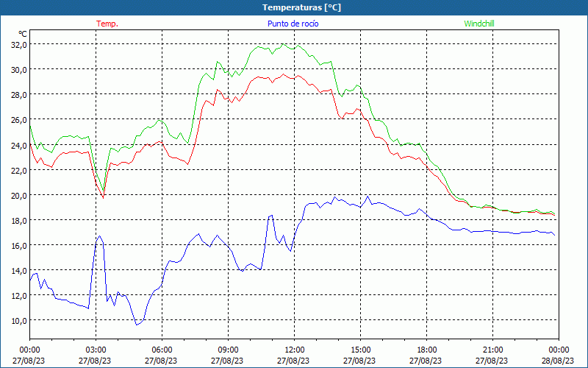
Task: Click the '18,0' y-axis value
Action: [19, 220]
